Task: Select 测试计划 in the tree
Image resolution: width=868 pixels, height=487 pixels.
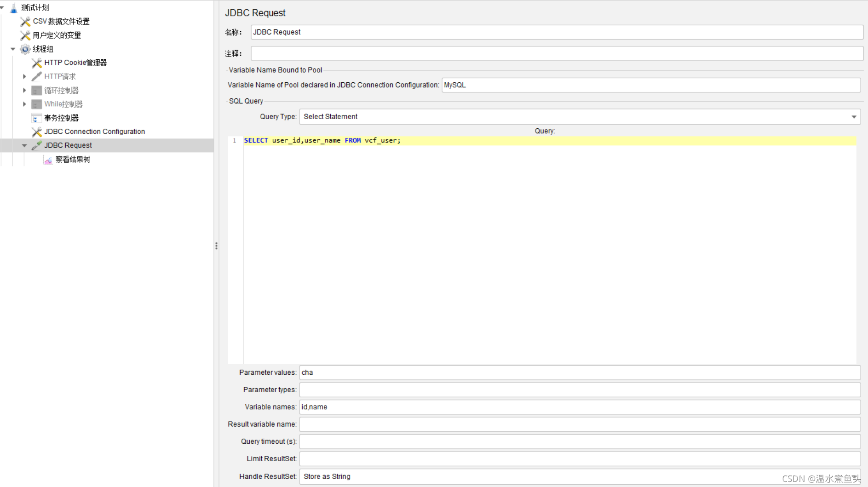Action: [x=35, y=8]
